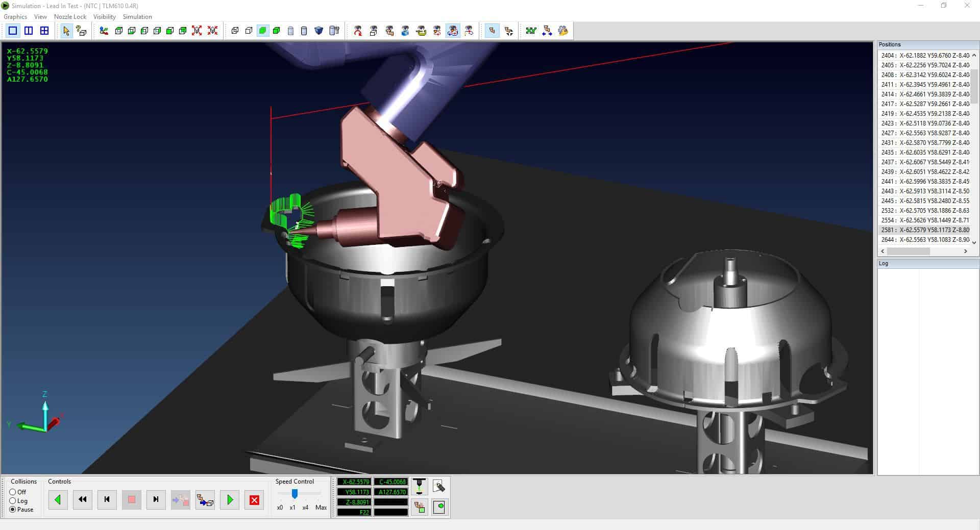Click the pink stop simulation button

point(132,500)
